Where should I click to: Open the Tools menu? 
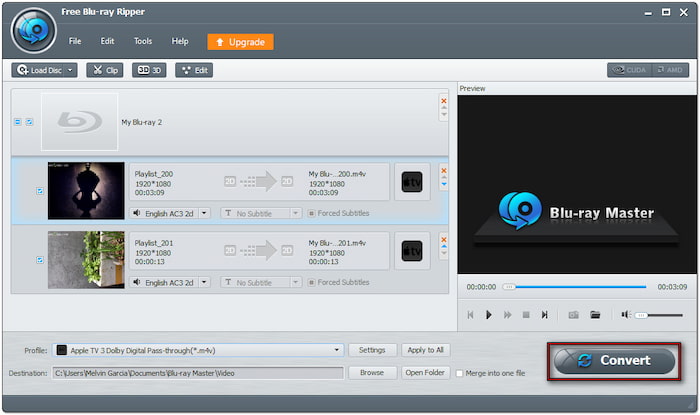[143, 41]
